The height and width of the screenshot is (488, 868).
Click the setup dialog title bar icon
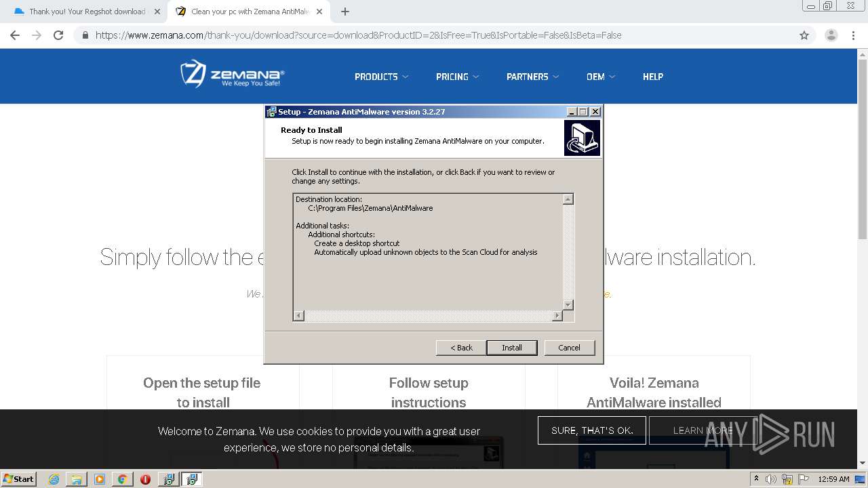[x=271, y=112]
